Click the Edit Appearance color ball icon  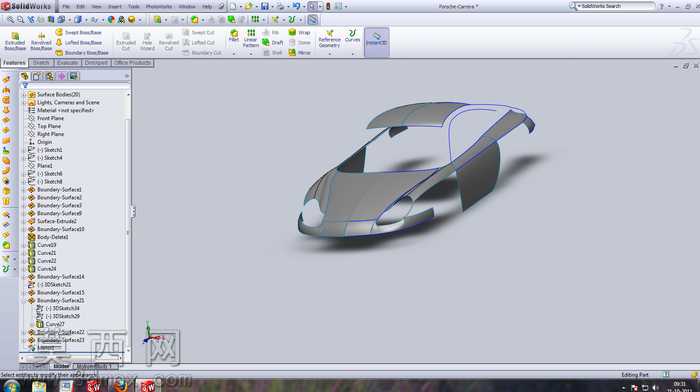click(x=111, y=20)
